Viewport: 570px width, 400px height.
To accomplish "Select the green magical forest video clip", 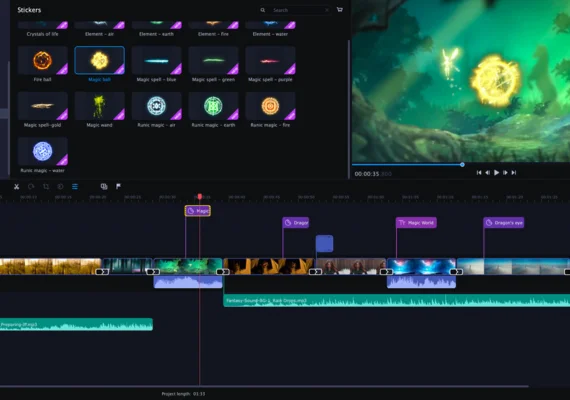I will pos(188,266).
